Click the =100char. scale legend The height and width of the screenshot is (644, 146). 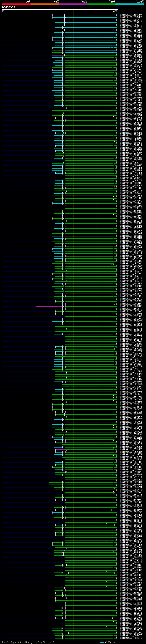[x=108, y=642]
